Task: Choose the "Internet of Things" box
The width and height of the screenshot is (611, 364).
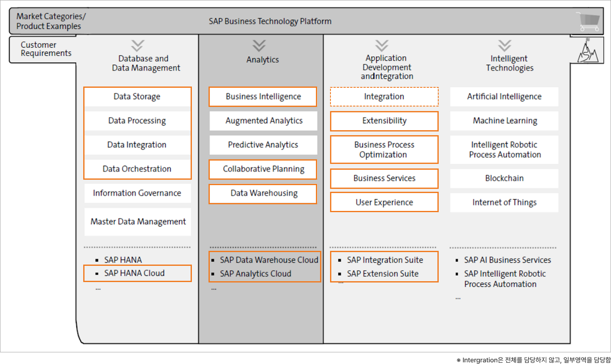Action: (504, 203)
